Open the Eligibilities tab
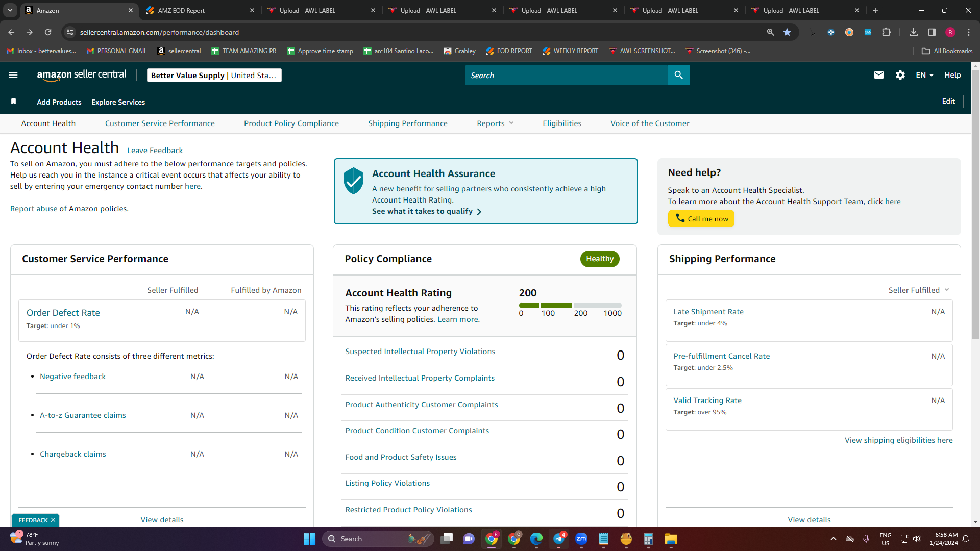This screenshot has width=980, height=551. pyautogui.click(x=562, y=123)
